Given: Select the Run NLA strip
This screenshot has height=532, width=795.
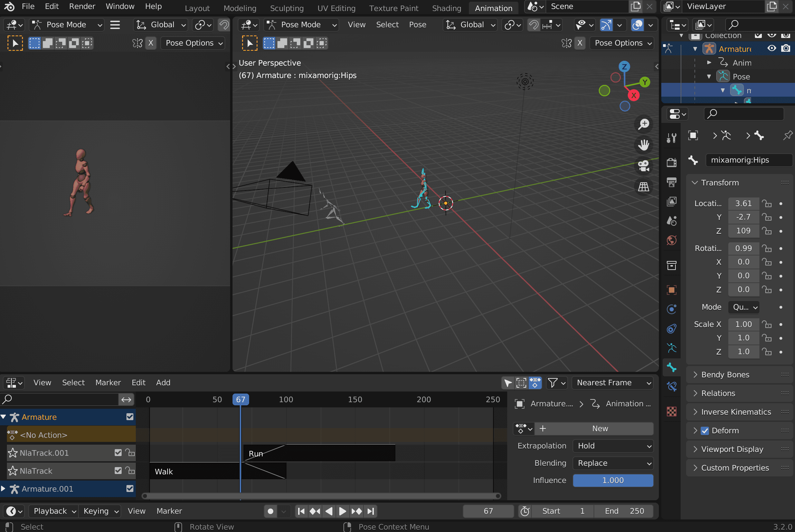Looking at the screenshot, I should [319, 453].
